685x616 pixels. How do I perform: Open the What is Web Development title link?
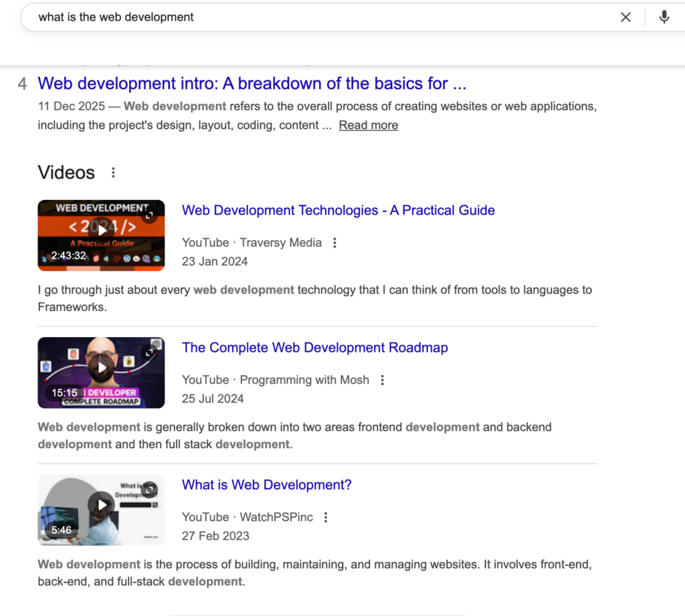click(266, 484)
